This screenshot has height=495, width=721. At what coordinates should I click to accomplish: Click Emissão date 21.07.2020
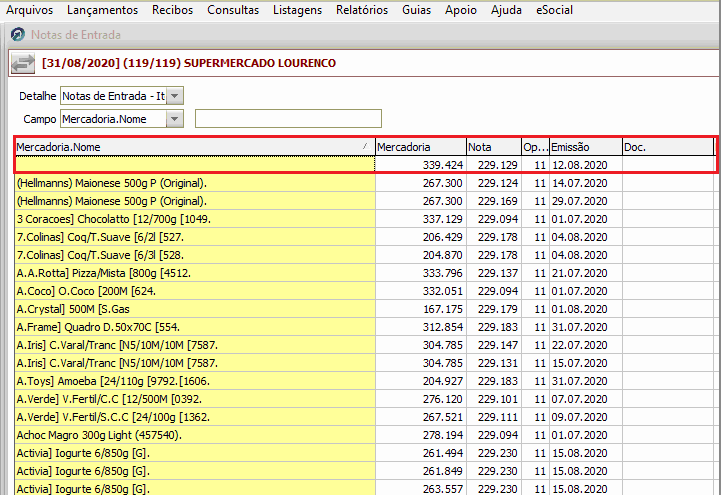coord(580,273)
